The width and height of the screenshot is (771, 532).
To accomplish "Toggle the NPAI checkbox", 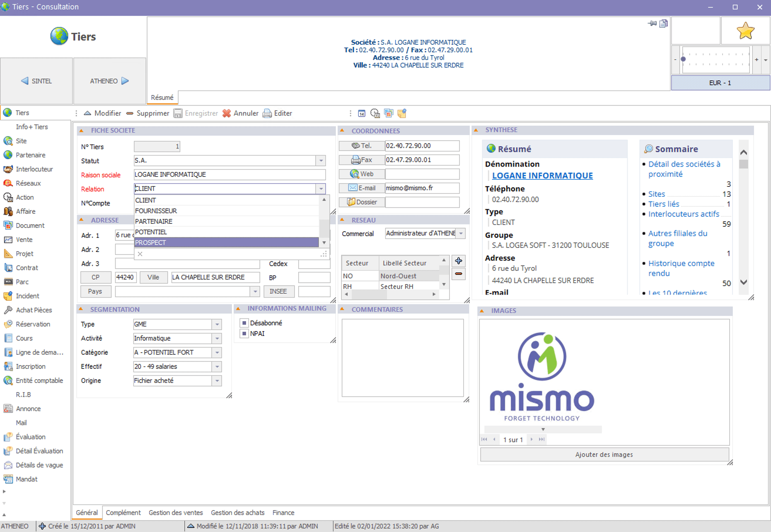I will click(244, 334).
